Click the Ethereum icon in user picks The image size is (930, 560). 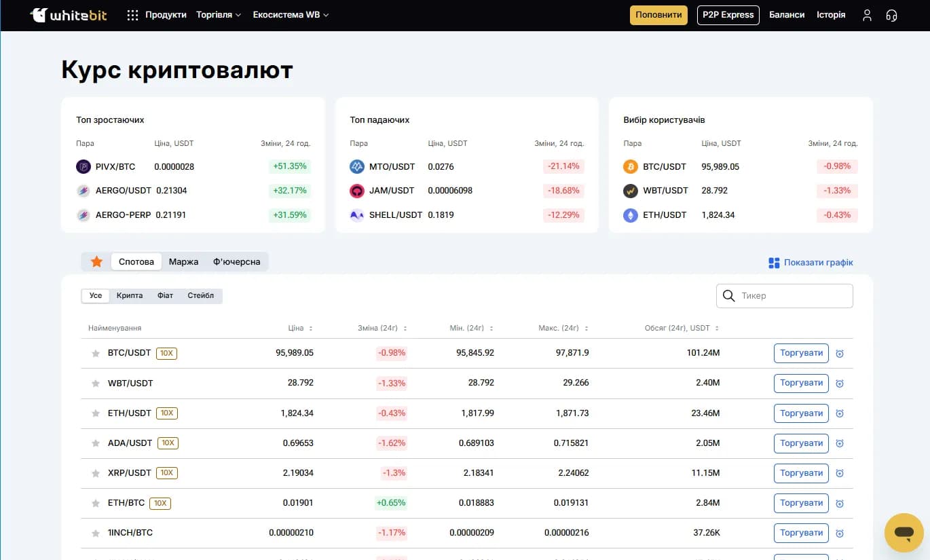(x=631, y=215)
